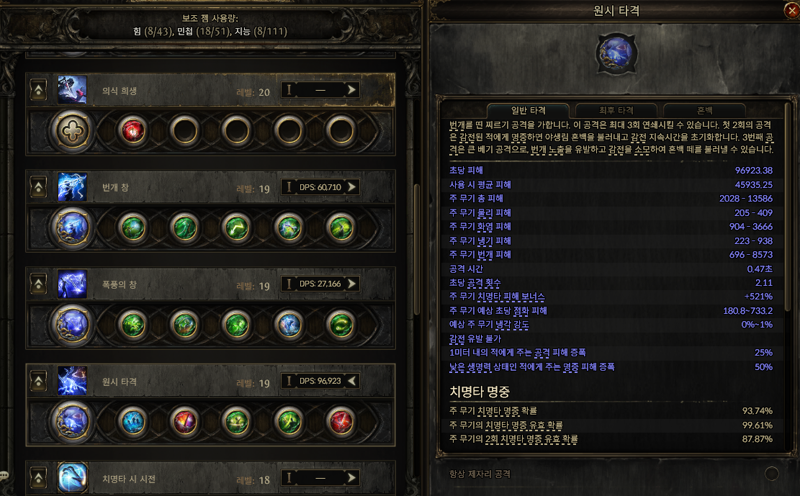Click first empty support socket in 의식 희생
800x496 pixels.
tap(185, 131)
